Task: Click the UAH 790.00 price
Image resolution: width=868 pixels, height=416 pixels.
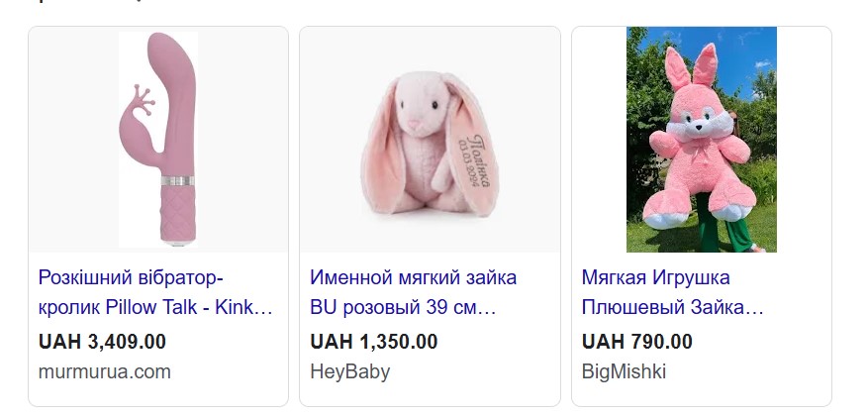Action: (x=636, y=342)
